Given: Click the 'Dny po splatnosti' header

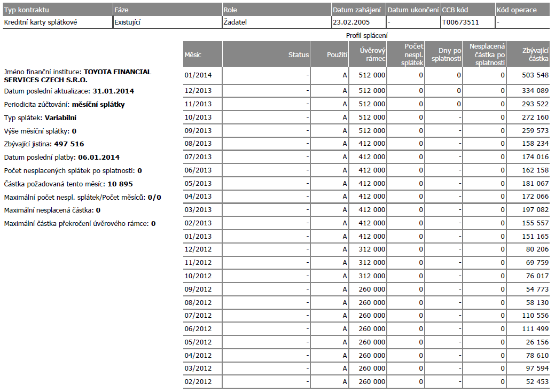Looking at the screenshot, I should 443,54.
